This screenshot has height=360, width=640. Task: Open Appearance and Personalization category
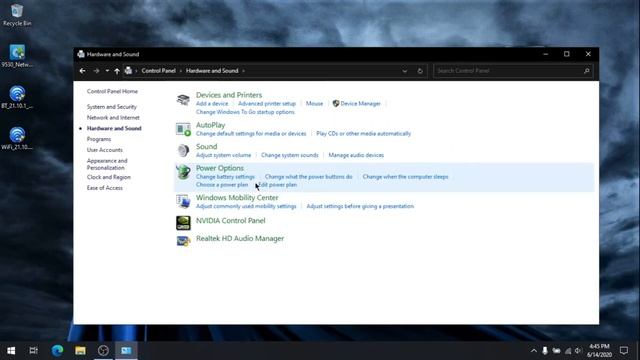[x=107, y=164]
